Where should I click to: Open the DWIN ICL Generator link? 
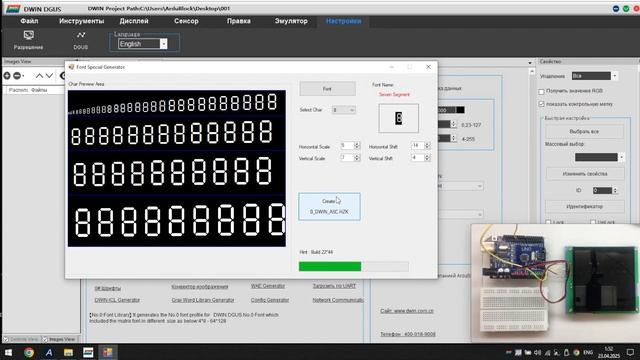(117, 300)
